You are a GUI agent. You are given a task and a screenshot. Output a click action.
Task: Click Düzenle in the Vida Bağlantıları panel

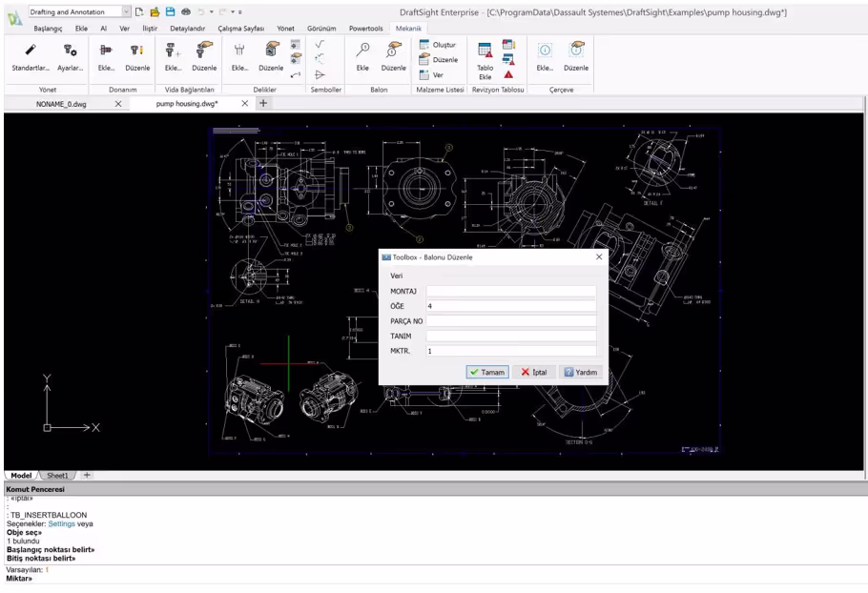click(x=204, y=57)
